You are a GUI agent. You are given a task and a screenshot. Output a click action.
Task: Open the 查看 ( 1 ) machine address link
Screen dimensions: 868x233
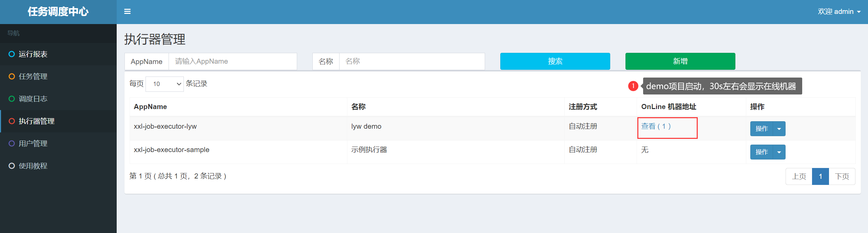pos(656,126)
